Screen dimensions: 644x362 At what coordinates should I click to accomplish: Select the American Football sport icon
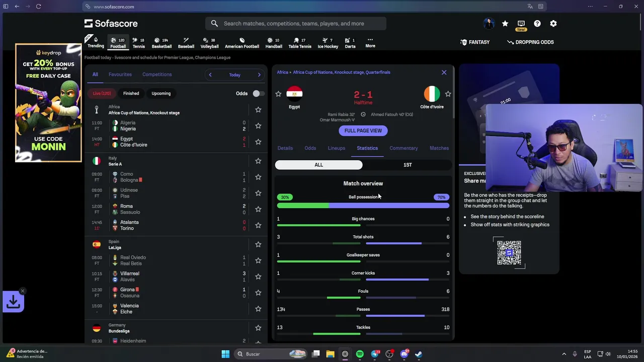click(242, 43)
